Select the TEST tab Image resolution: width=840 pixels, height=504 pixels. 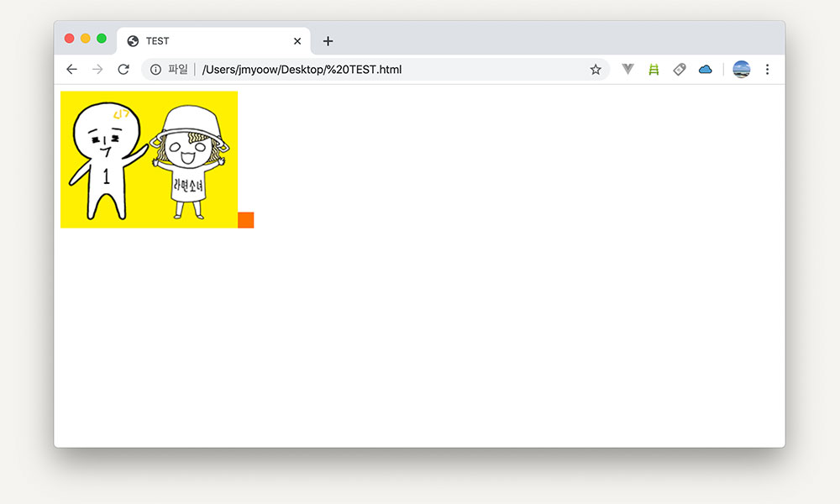[213, 41]
